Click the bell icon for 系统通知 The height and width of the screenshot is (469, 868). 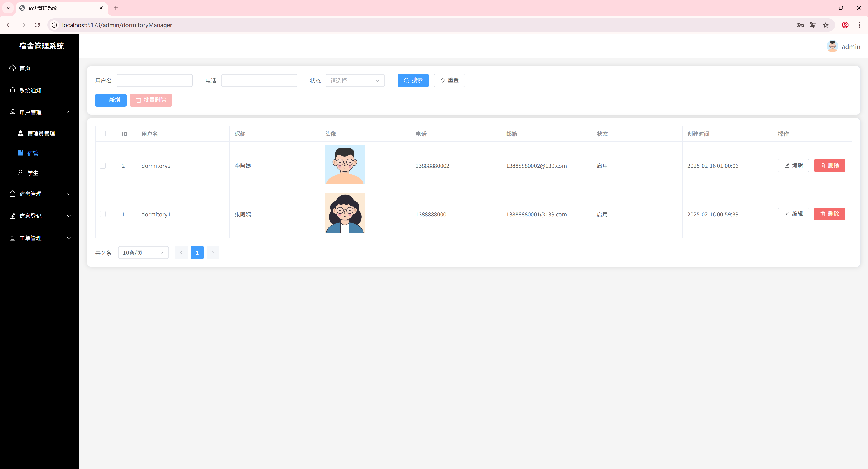point(12,90)
